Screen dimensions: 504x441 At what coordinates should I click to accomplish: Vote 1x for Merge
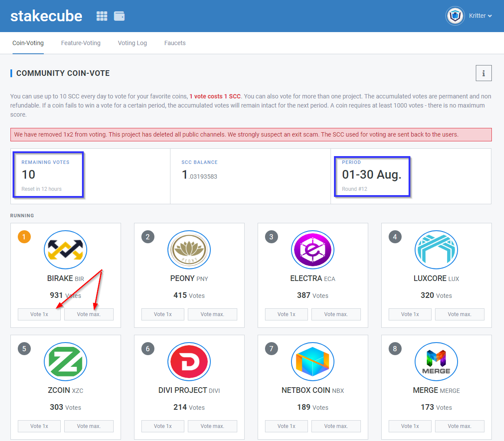point(410,426)
